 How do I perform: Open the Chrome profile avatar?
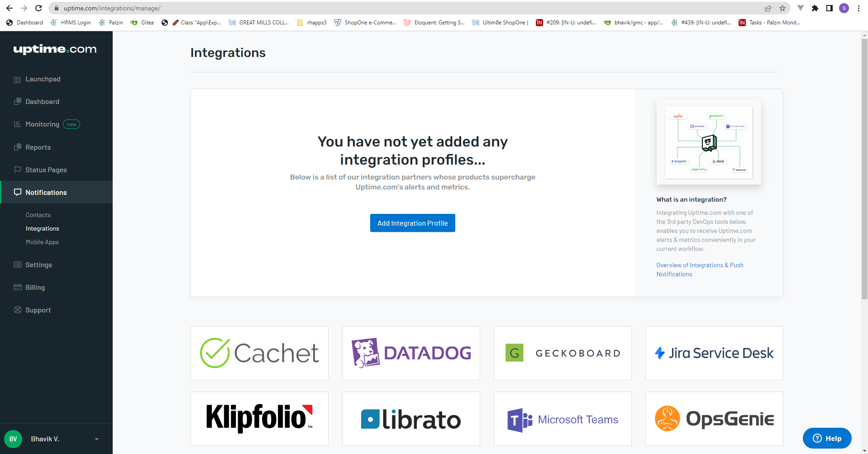[844, 8]
